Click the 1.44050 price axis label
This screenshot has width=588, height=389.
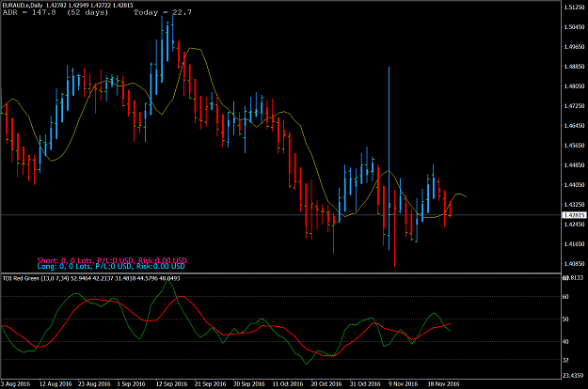click(574, 184)
